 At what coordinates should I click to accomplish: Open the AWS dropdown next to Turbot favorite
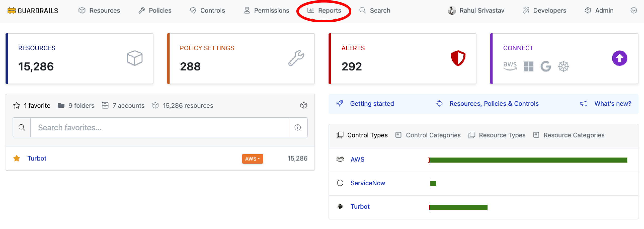[x=252, y=159]
